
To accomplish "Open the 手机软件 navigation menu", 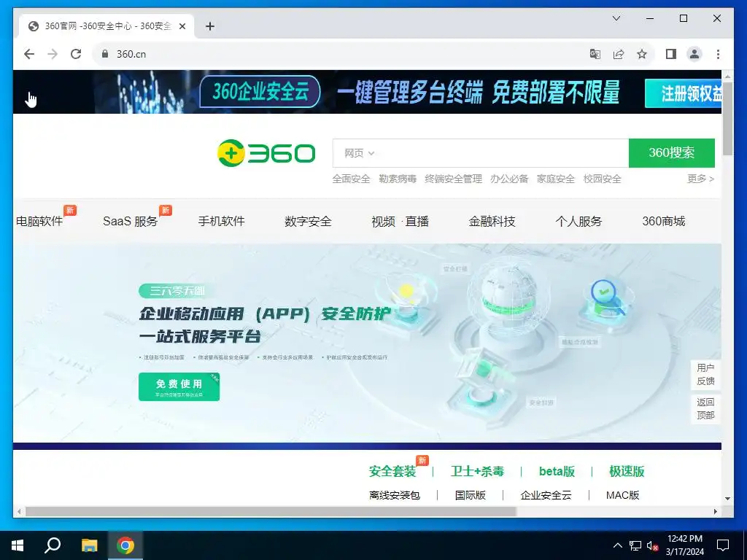I will [222, 221].
